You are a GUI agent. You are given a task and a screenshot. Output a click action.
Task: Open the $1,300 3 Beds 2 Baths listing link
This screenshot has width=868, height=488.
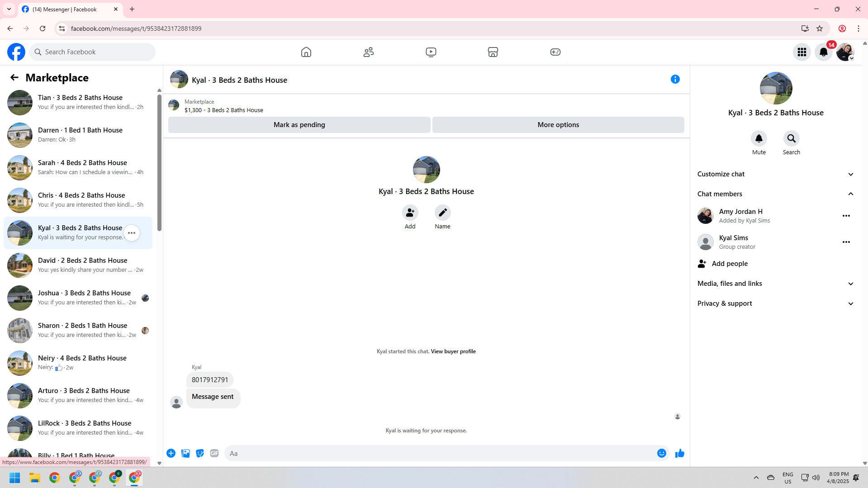click(x=223, y=110)
